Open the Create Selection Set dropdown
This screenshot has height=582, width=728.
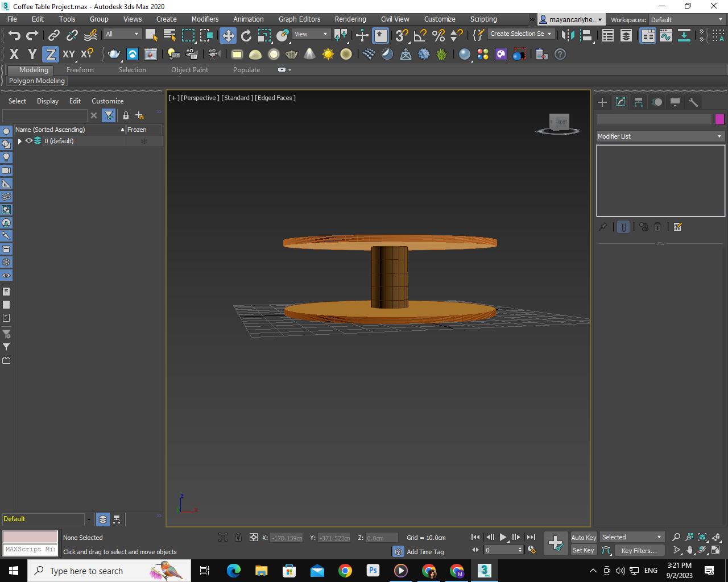[x=520, y=34]
